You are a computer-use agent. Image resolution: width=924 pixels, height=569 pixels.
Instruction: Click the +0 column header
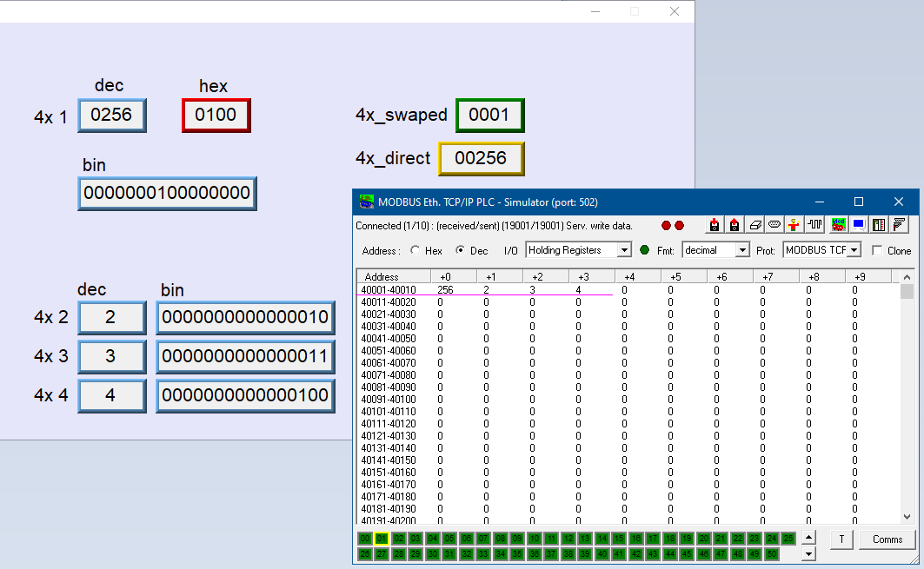[x=453, y=277]
